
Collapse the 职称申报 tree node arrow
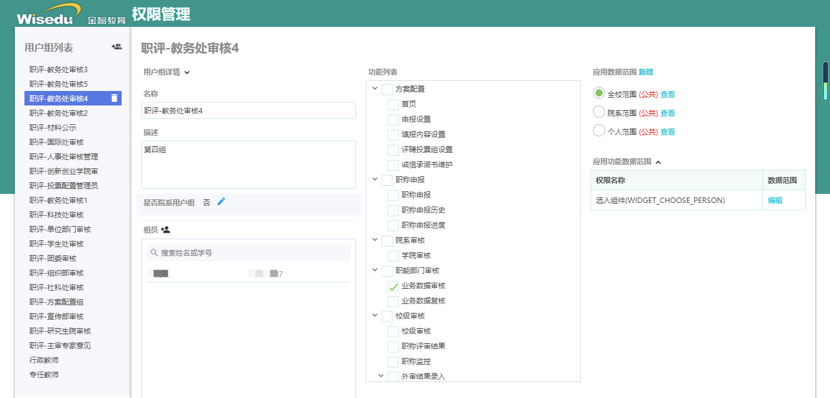pos(375,180)
